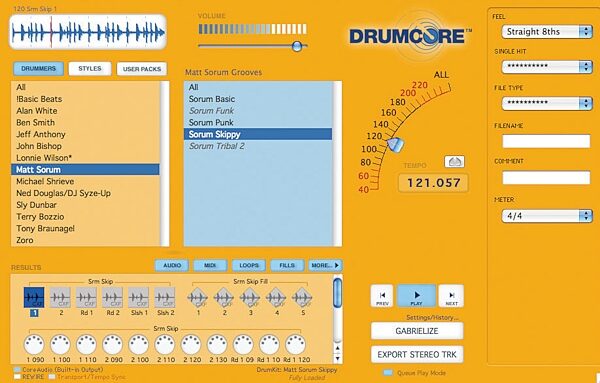Switch to the DRUMMERS tab

(38, 68)
